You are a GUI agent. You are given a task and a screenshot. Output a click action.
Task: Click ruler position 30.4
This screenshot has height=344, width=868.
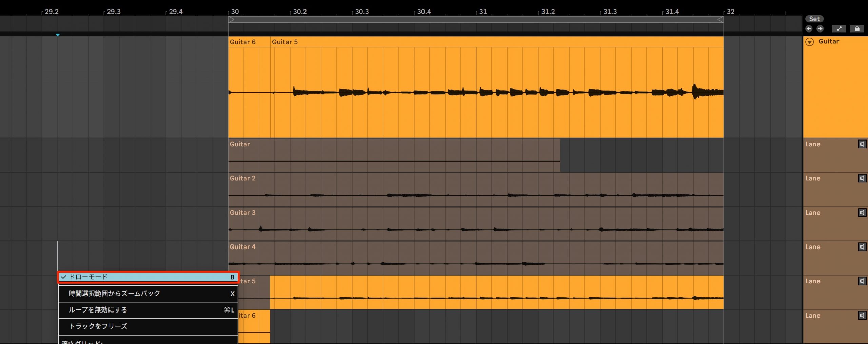click(424, 12)
